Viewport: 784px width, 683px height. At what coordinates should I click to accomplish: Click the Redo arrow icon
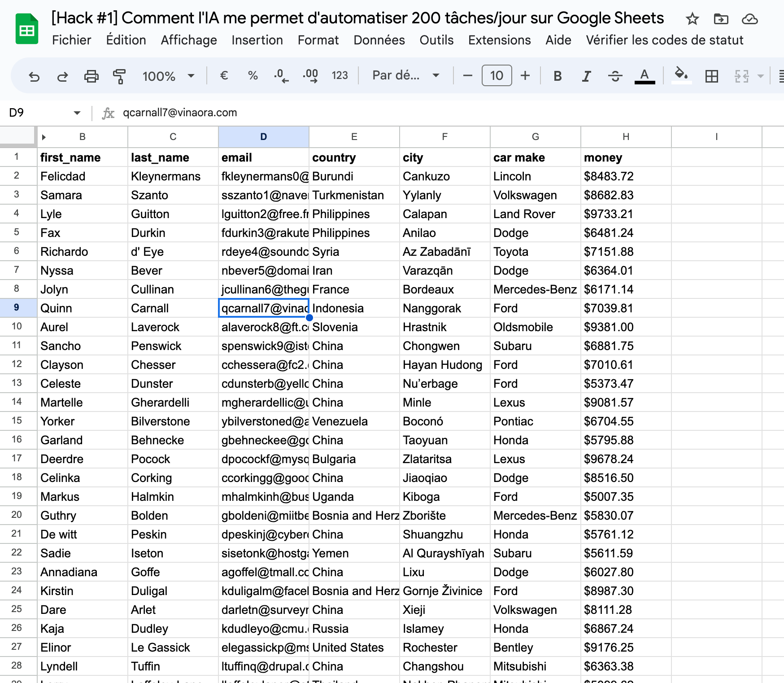coord(62,76)
